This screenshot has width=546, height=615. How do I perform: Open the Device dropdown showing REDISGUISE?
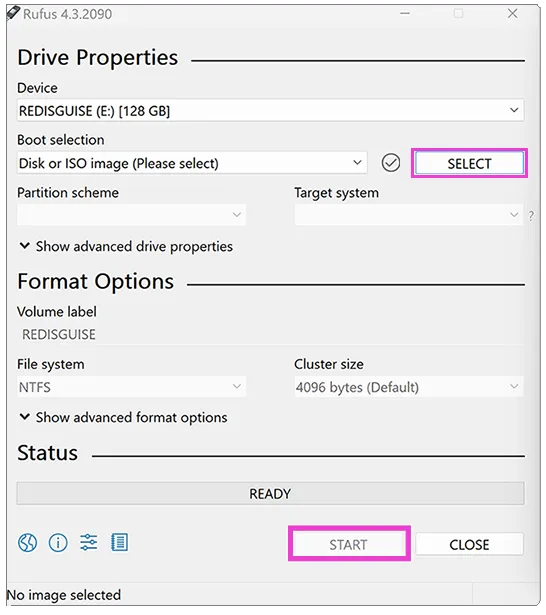coord(270,111)
